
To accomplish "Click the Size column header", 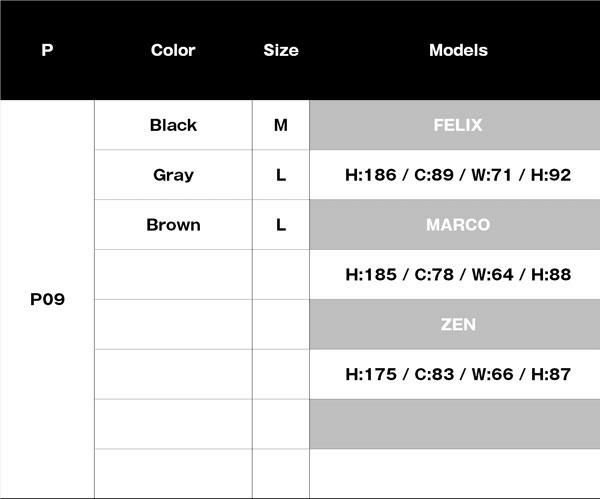I will 281,50.
